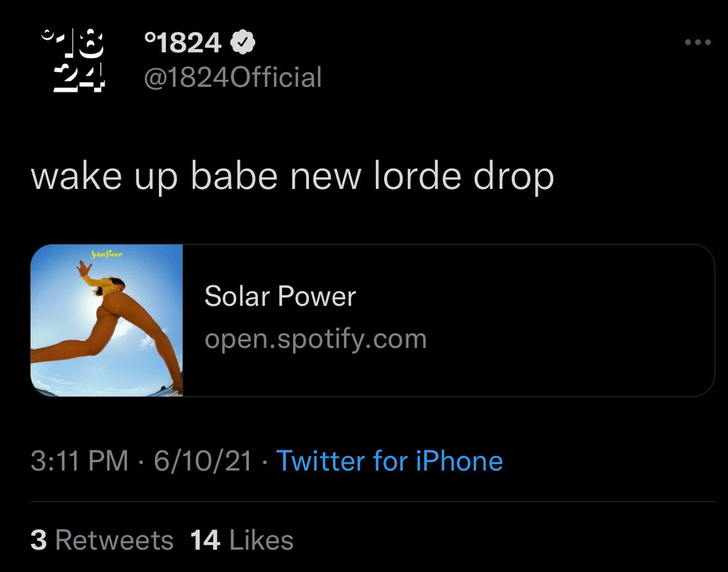Open the Twitter for iPhone source link
The image size is (728, 572).
click(389, 461)
